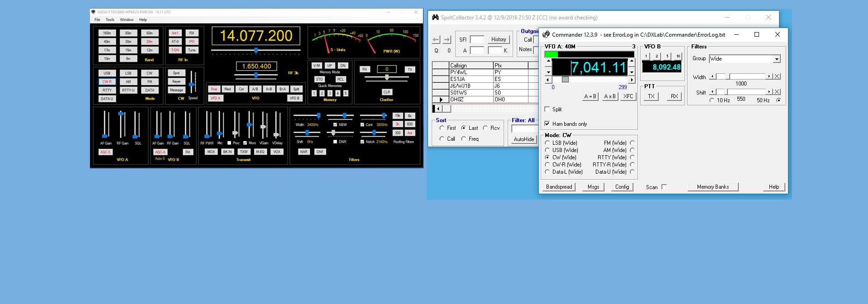Click the STO memory button

[320, 79]
